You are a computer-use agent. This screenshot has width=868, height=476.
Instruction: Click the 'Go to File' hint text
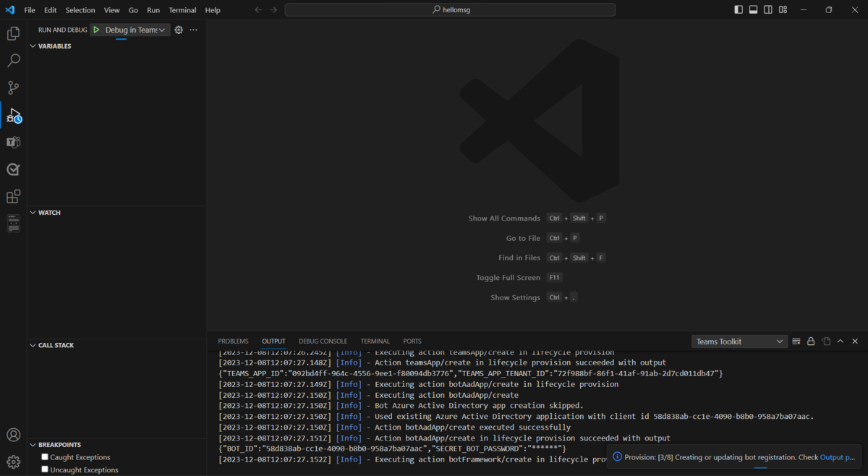pos(523,238)
